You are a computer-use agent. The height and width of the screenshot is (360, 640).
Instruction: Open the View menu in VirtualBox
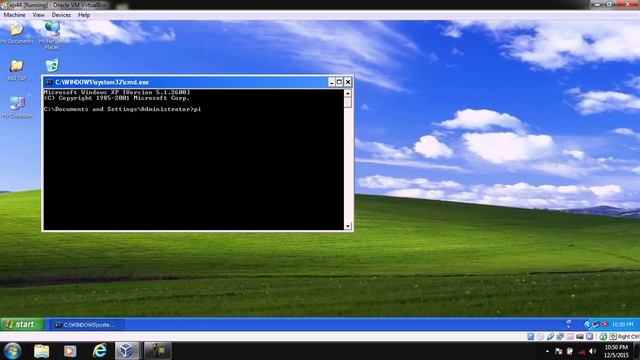tap(38, 15)
